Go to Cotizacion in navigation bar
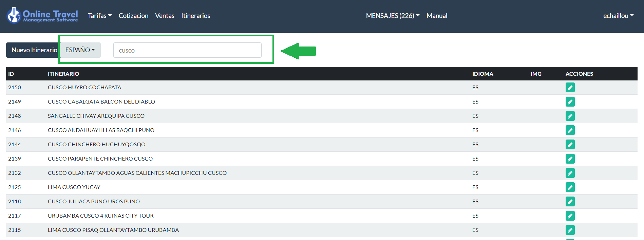 coord(133,16)
